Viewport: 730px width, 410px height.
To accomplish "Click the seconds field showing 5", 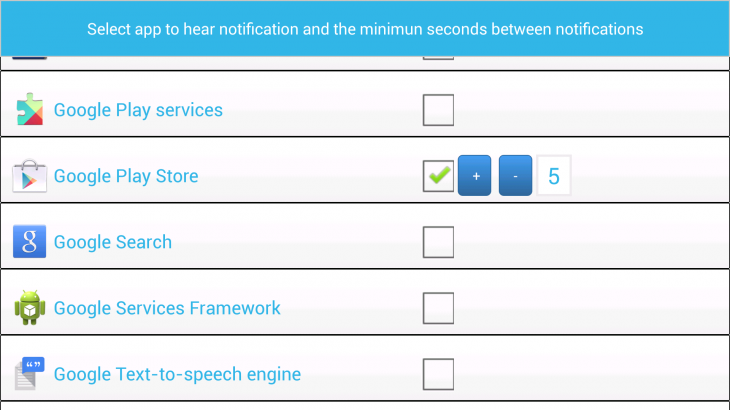I will (x=554, y=176).
